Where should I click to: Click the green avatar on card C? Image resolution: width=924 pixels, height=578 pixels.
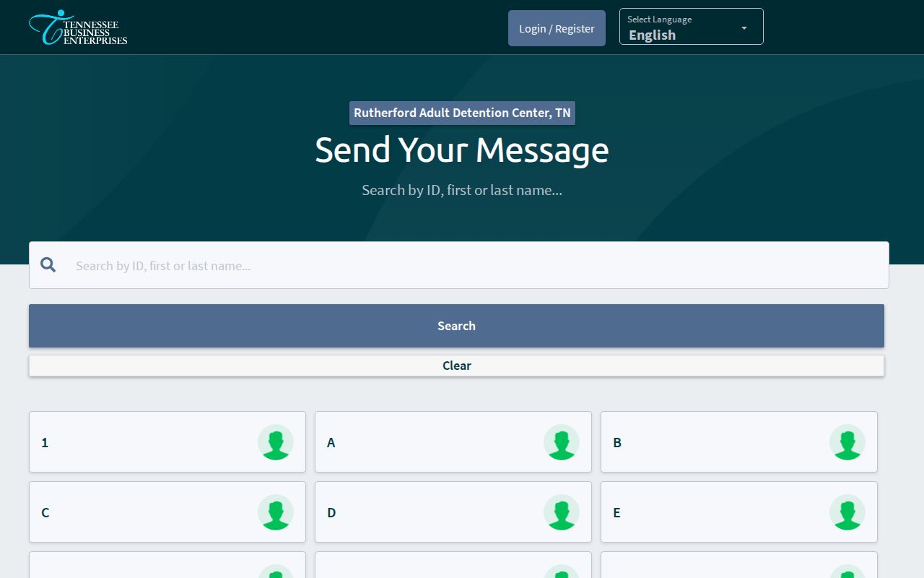[x=276, y=512]
